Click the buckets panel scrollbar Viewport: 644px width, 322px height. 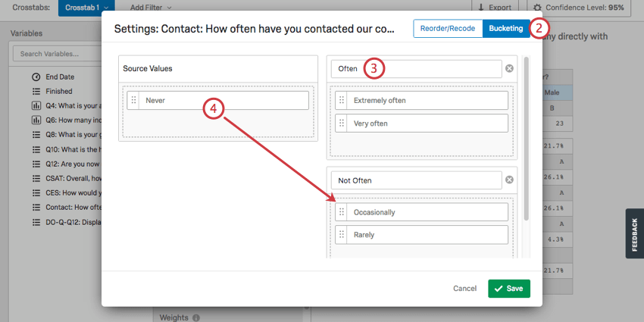coord(526,139)
